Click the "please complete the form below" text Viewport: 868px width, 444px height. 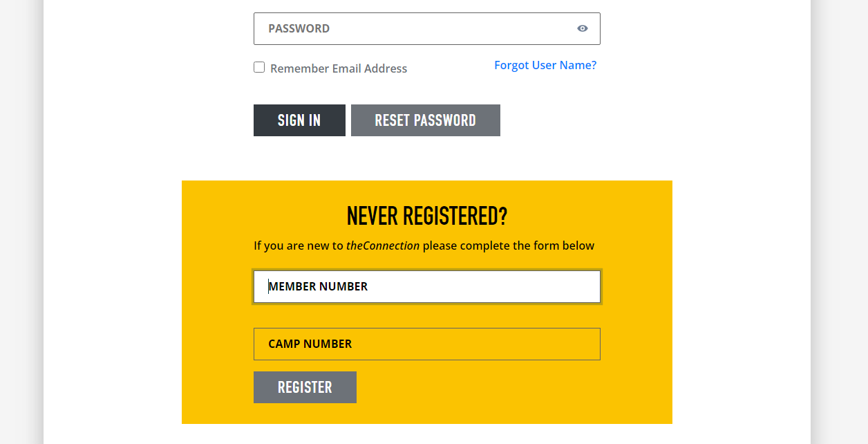coord(509,246)
